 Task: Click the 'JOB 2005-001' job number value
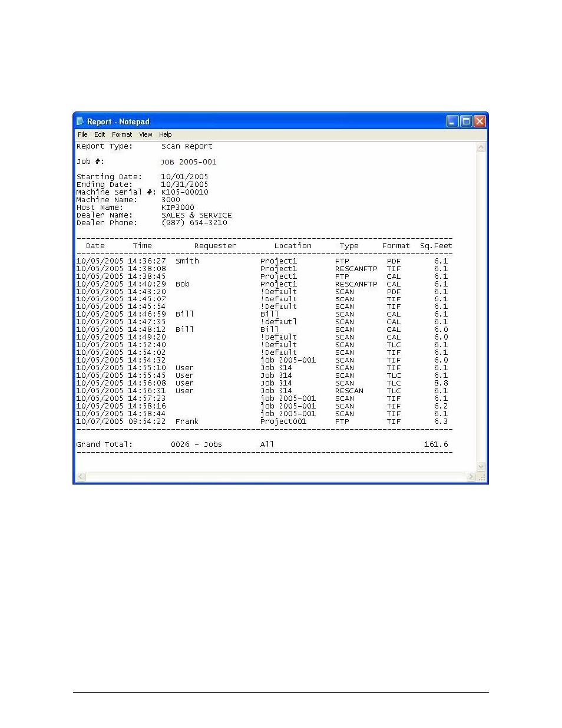[x=189, y=162]
